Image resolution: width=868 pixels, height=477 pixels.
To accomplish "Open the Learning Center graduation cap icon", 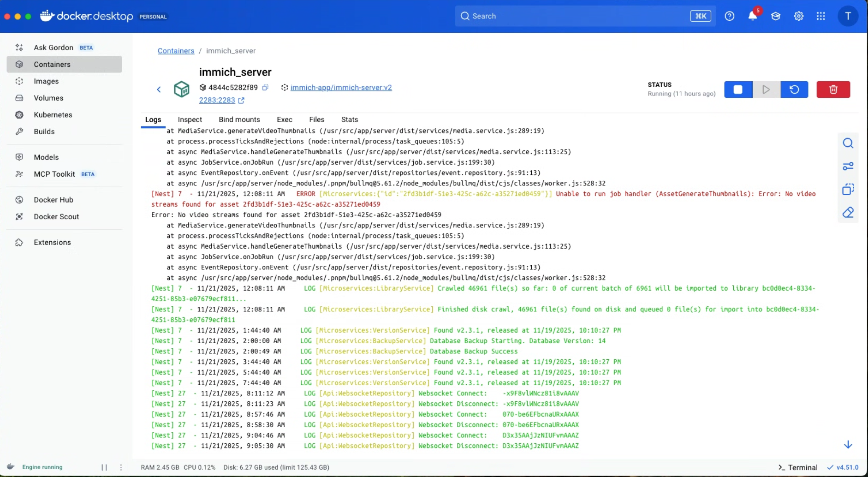I will click(775, 16).
